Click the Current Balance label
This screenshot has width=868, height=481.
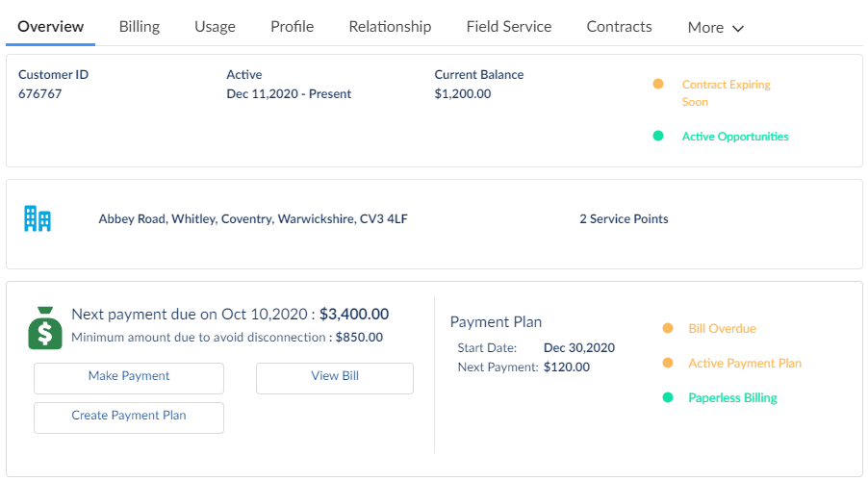(479, 74)
